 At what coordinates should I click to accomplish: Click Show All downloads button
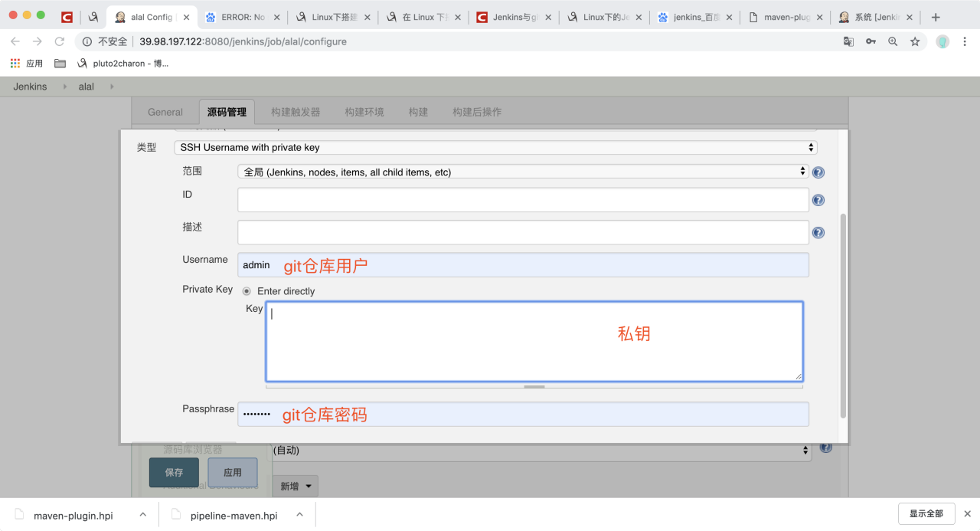click(926, 513)
